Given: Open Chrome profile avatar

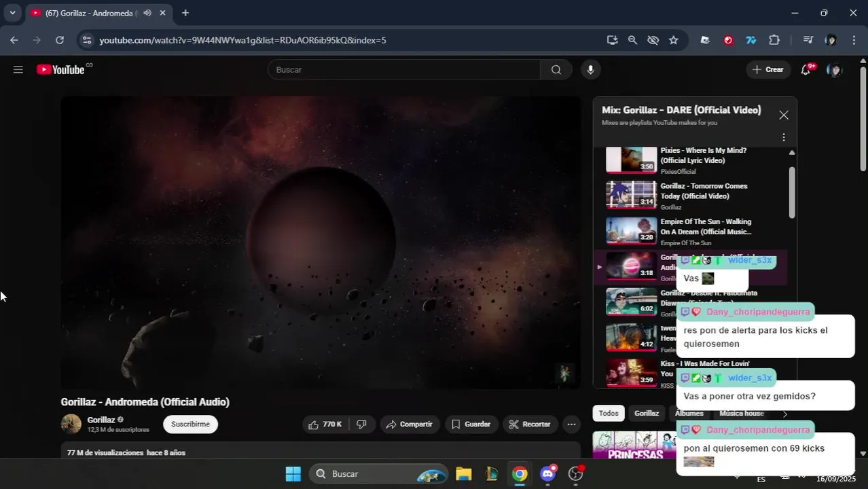Looking at the screenshot, I should [831, 40].
